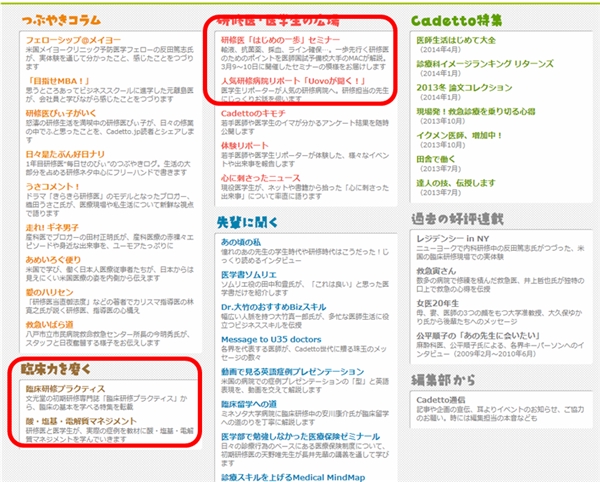Click the あめいろぐ便り link
600x482 pixels.
(53, 260)
